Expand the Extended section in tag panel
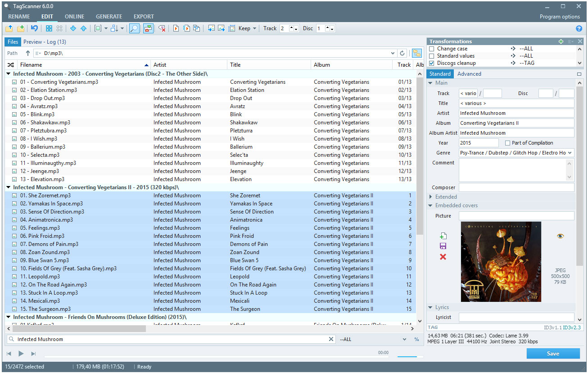This screenshot has height=373, width=588. [431, 196]
